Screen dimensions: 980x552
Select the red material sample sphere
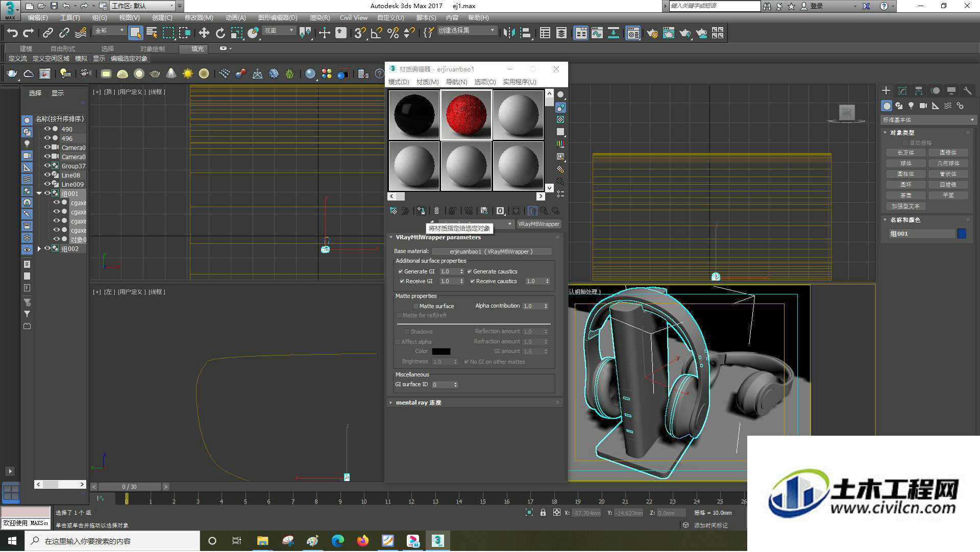click(466, 115)
